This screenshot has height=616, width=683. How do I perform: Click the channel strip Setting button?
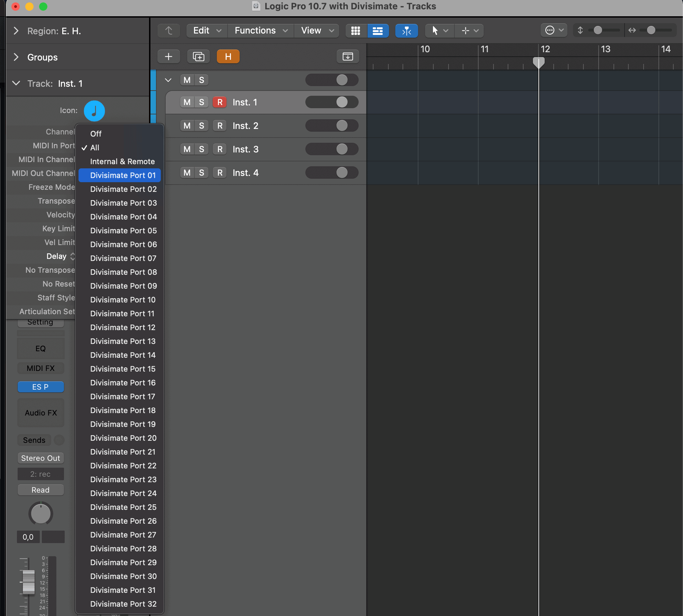click(x=41, y=323)
